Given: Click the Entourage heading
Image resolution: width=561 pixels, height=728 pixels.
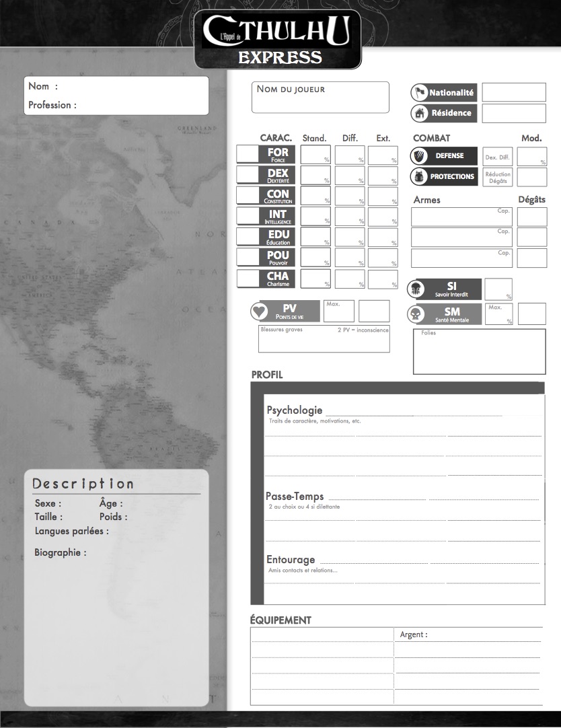Looking at the screenshot, I should [x=291, y=560].
